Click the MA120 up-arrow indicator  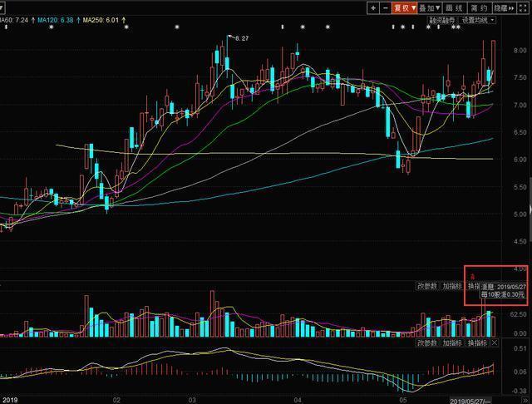[78, 20]
